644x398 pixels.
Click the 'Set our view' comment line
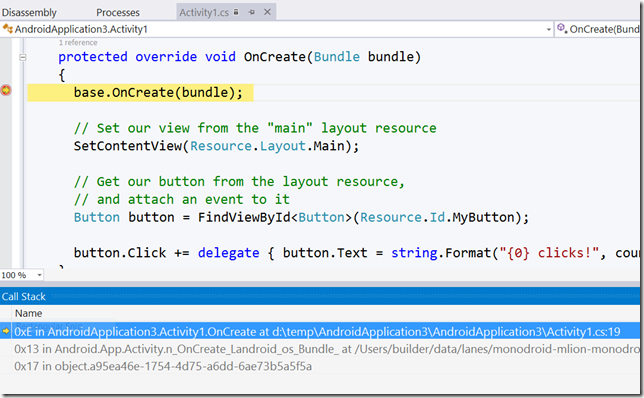coord(255,128)
